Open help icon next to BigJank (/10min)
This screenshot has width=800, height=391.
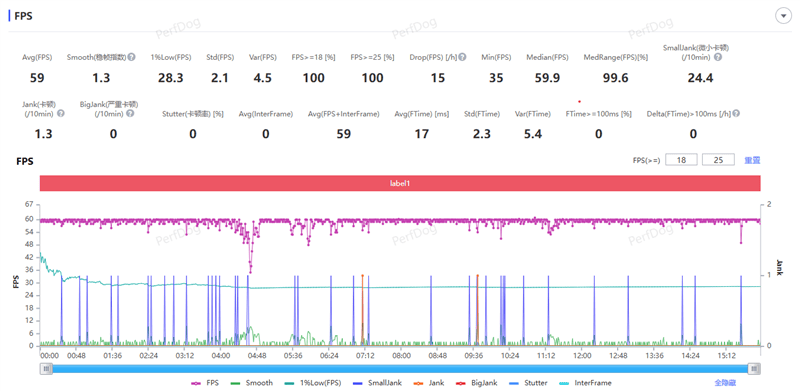click(130, 113)
